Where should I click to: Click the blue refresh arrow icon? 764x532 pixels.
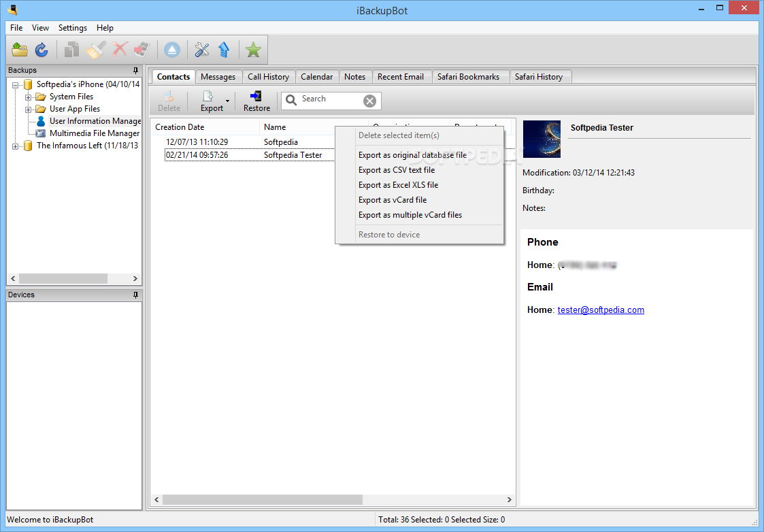click(42, 49)
